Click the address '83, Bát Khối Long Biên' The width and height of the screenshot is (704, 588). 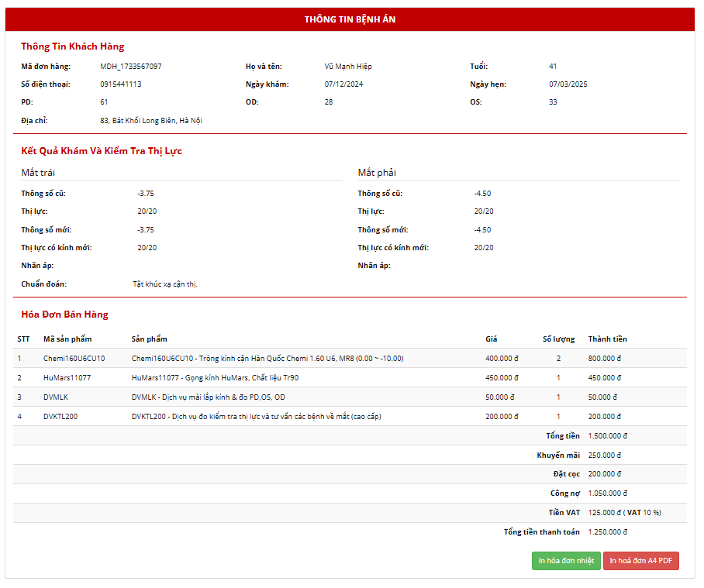[x=151, y=121]
